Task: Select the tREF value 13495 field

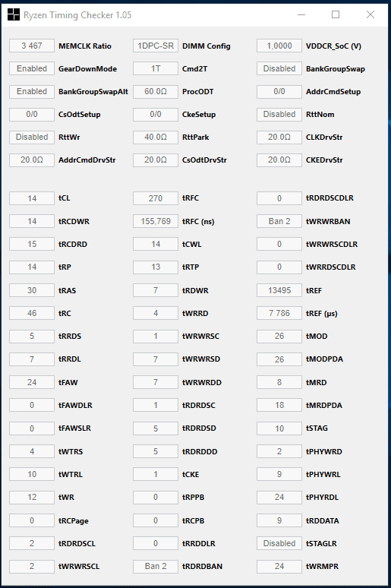Action: click(x=279, y=290)
